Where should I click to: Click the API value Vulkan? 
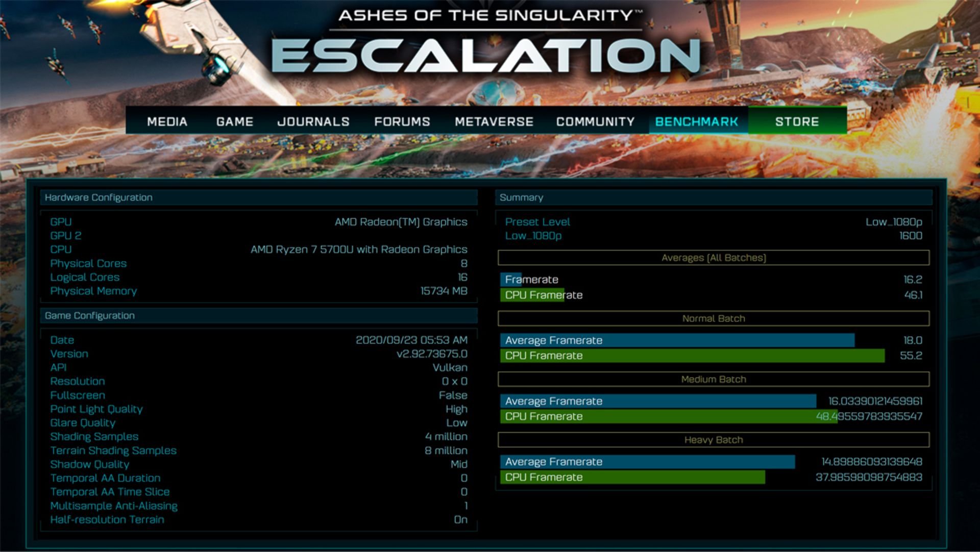point(450,367)
